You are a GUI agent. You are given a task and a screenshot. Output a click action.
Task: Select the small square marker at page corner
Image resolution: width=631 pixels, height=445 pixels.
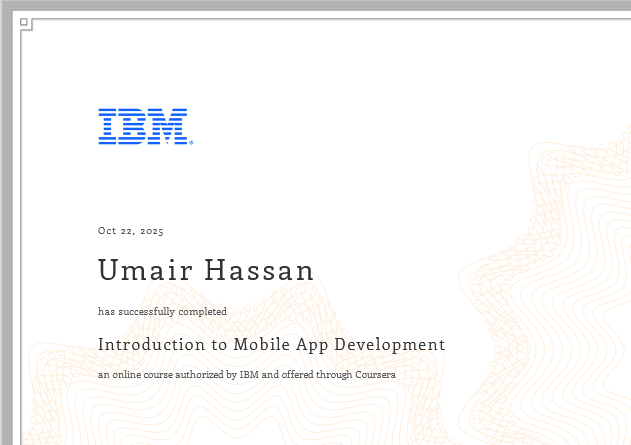24,22
